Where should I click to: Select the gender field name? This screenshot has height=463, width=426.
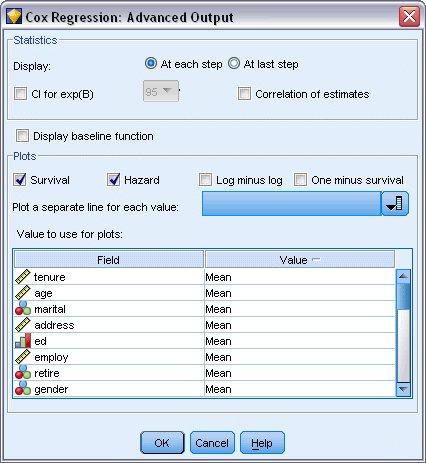coord(51,389)
